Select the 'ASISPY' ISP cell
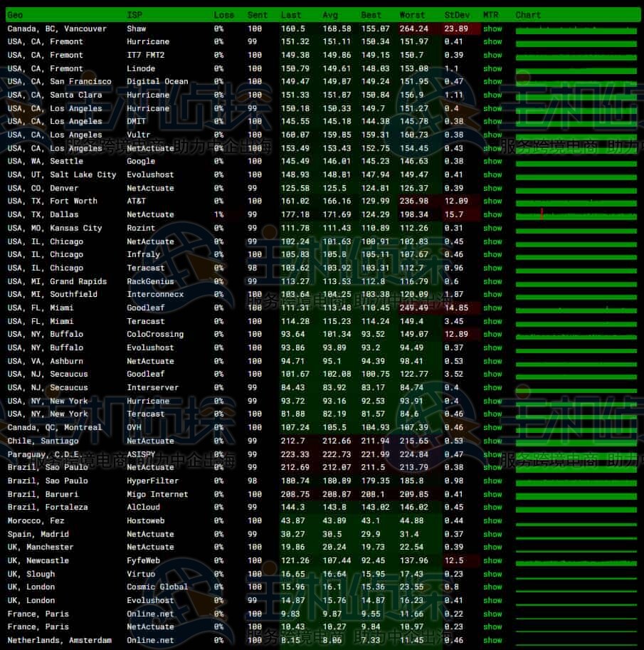This screenshot has width=644, height=650. click(141, 454)
